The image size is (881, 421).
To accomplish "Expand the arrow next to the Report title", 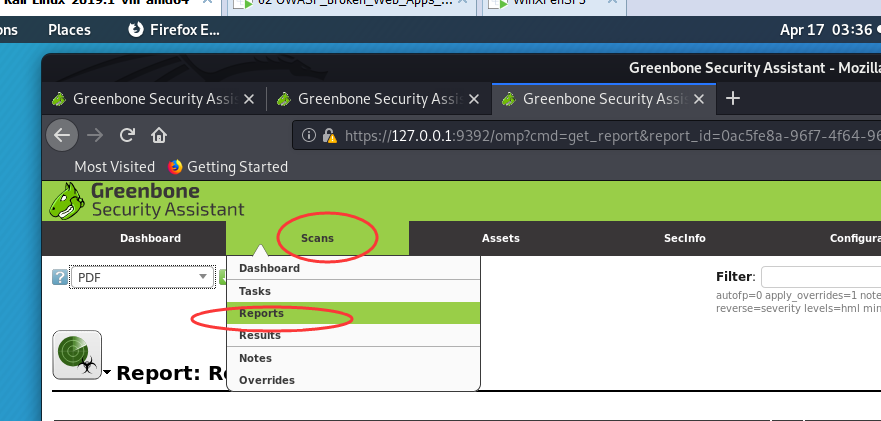I will (x=107, y=373).
